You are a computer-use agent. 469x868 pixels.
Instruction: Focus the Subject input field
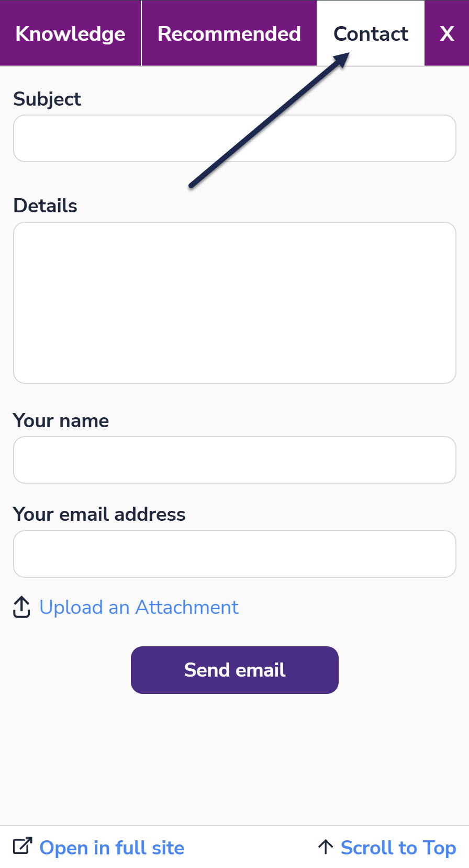(x=234, y=139)
